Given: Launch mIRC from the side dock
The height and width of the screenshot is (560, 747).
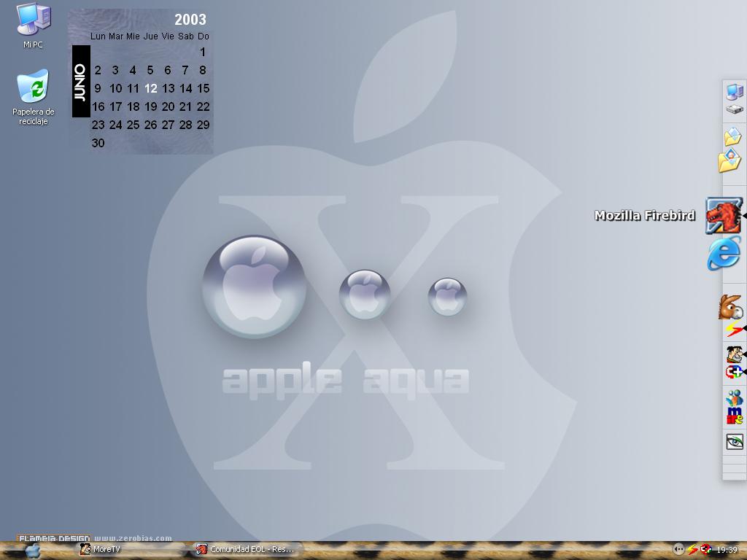Looking at the screenshot, I should [x=734, y=416].
